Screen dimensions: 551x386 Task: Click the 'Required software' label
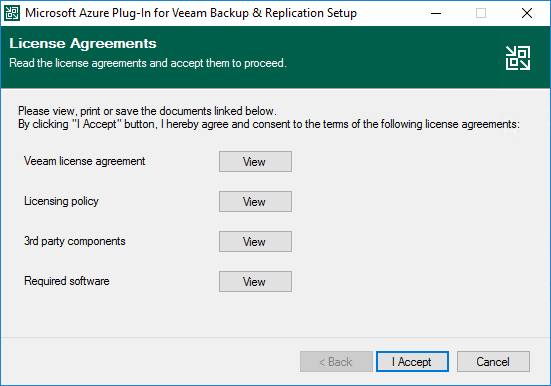click(66, 281)
